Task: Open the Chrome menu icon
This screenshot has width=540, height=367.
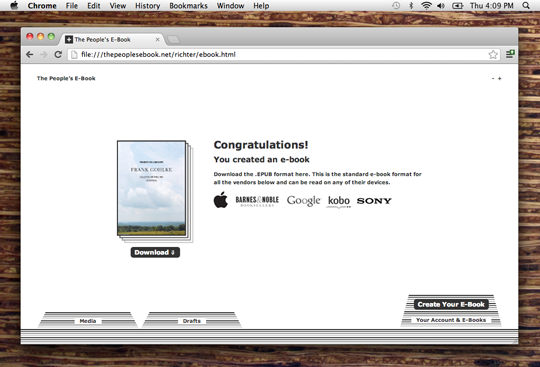Action: click(510, 54)
